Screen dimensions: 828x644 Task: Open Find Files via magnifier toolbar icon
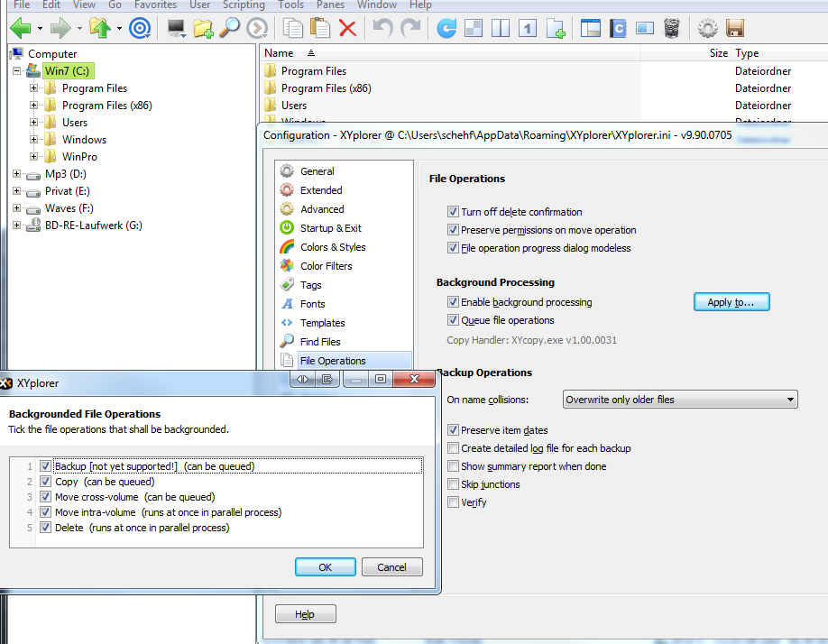[x=230, y=28]
